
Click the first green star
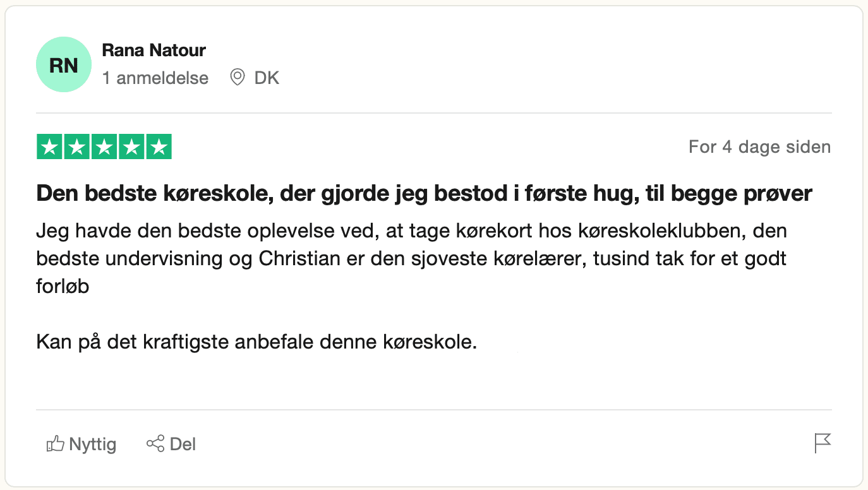coord(49,147)
